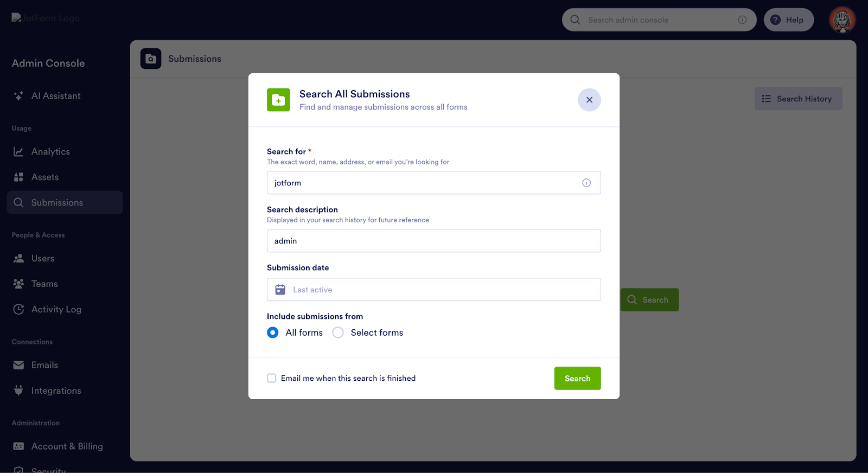
Task: Click the Analytics chart icon
Action: pyautogui.click(x=18, y=151)
